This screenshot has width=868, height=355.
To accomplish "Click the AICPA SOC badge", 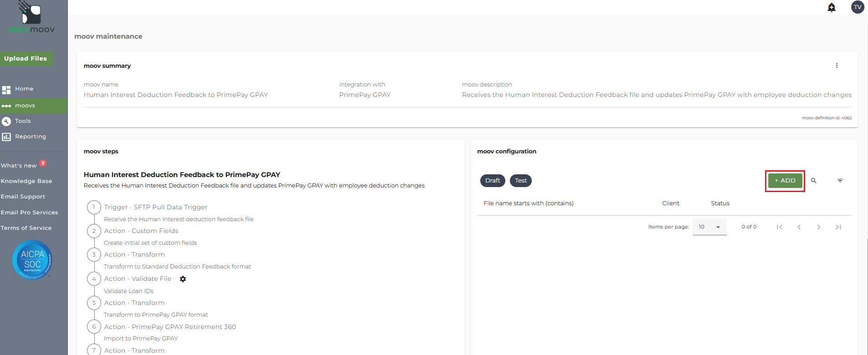I will (x=32, y=260).
